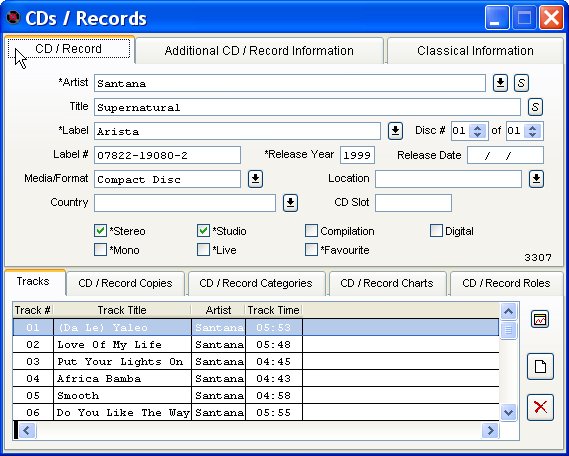The width and height of the screenshot is (569, 456).
Task: Open the Label lookup arrow button
Action: [395, 131]
